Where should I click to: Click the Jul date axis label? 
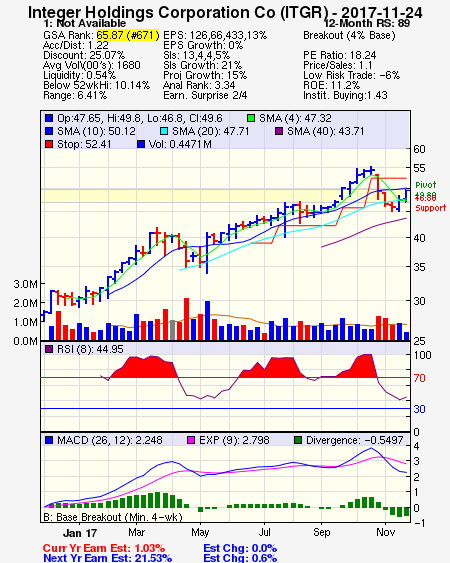click(x=265, y=532)
